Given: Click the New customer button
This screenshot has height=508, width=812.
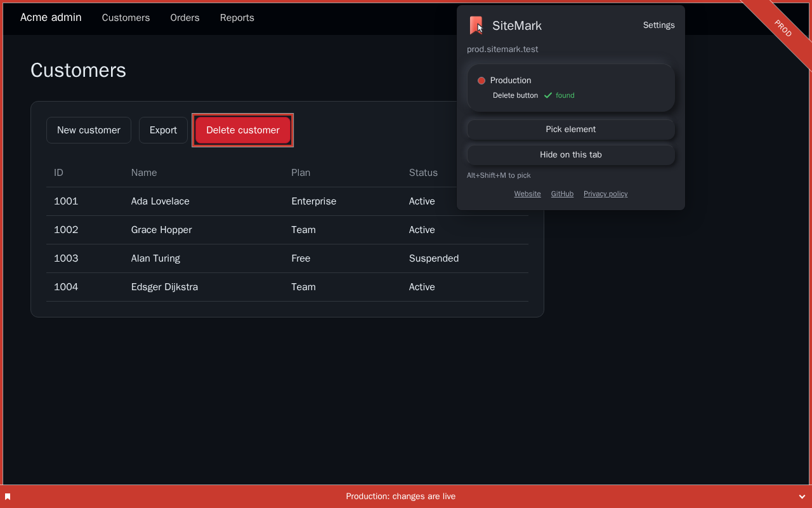Looking at the screenshot, I should (x=89, y=130).
